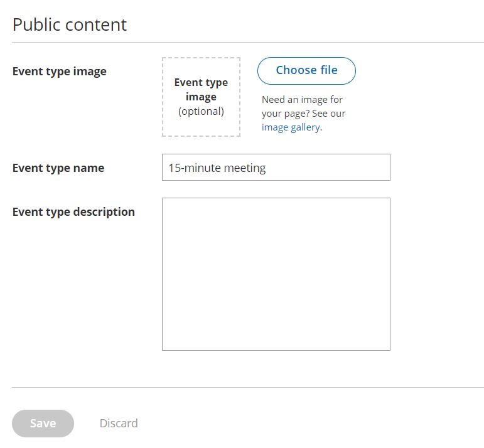Click the "Event type name" field label
This screenshot has width=484, height=448.
[58, 168]
